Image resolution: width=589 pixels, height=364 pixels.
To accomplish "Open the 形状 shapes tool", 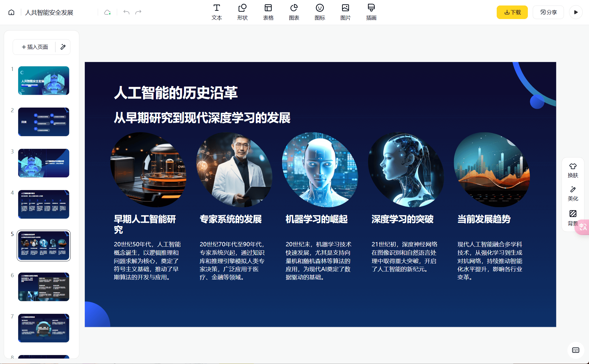I will [242, 12].
